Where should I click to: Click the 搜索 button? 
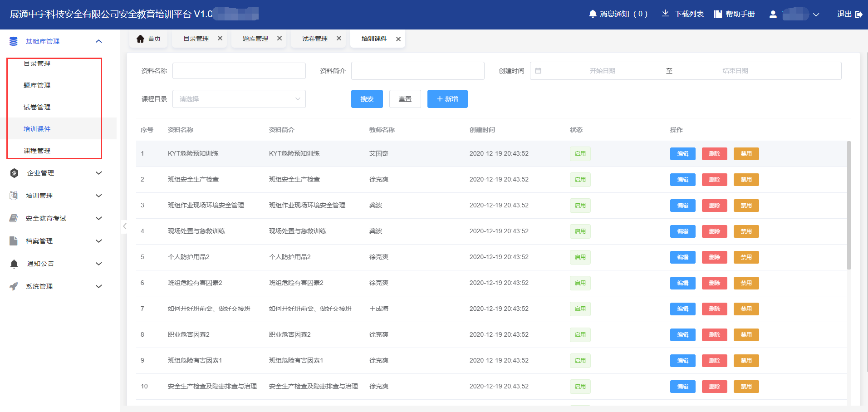tap(367, 99)
